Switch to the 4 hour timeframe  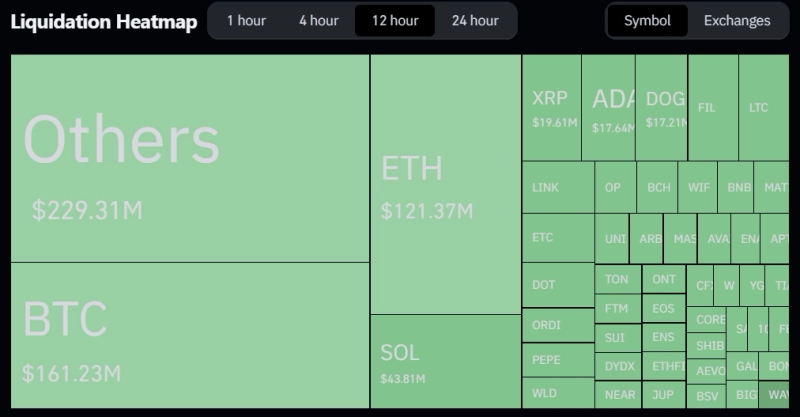click(x=318, y=20)
